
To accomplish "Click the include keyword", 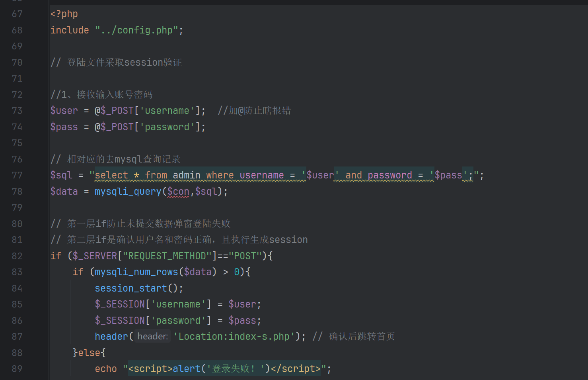I will coord(70,30).
